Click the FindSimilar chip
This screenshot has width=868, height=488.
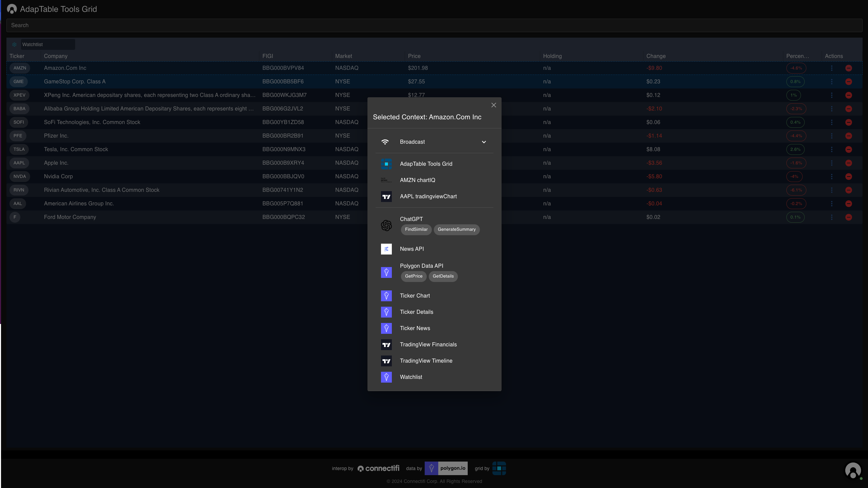[x=416, y=229]
